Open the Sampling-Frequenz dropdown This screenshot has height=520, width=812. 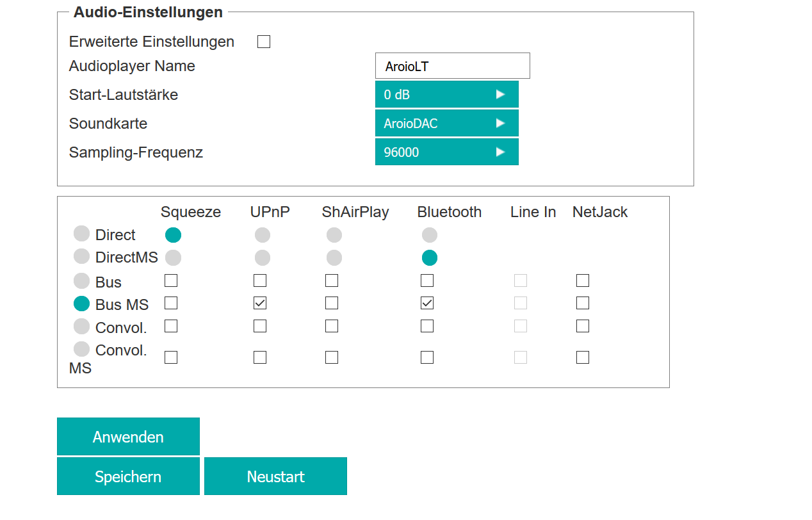click(x=446, y=152)
